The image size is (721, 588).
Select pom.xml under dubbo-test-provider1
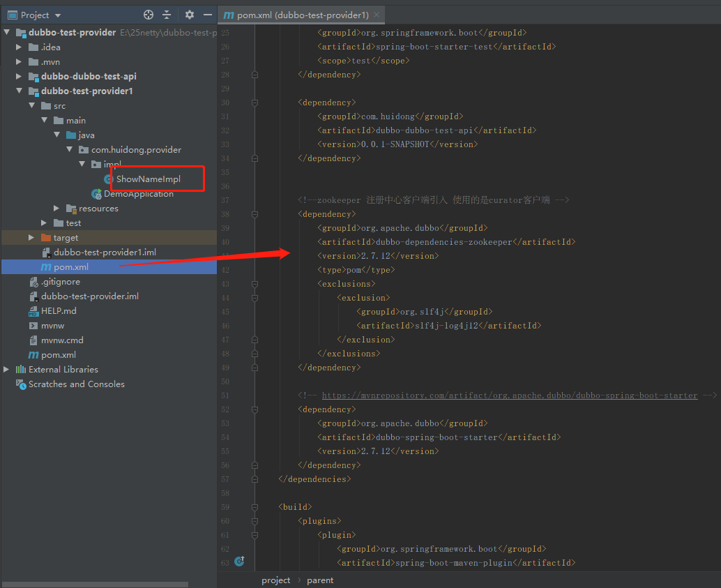click(x=71, y=267)
